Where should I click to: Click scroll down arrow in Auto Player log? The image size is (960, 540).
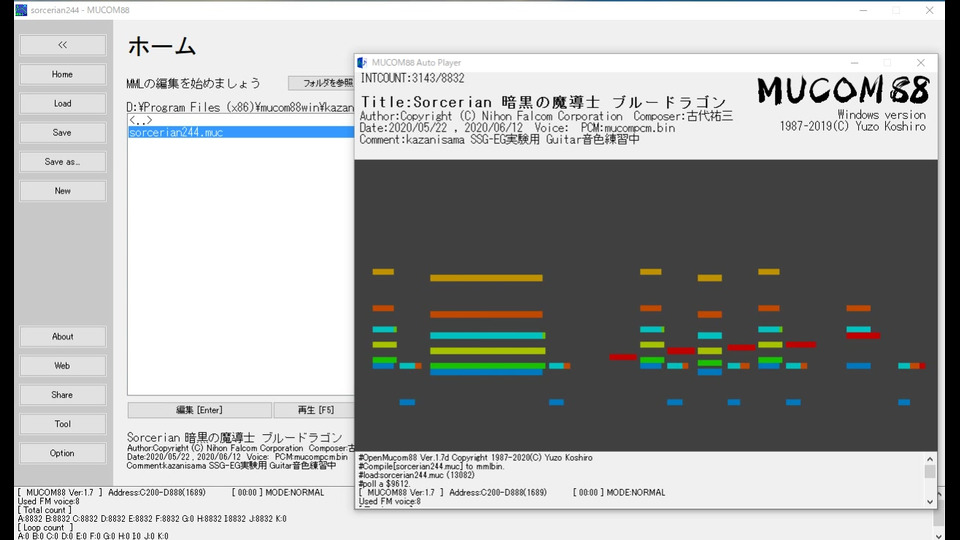[930, 502]
